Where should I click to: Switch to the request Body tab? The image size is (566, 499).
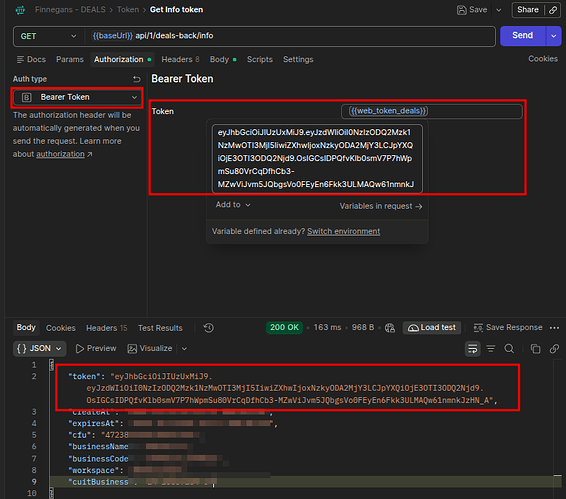(223, 59)
